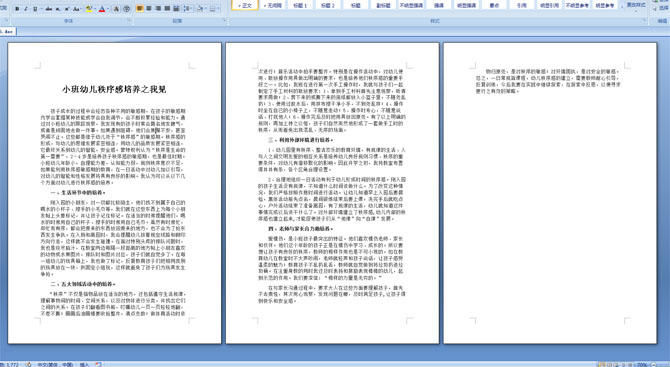Toggle bold formatting in font group
The height and width of the screenshot is (367, 670).
click(17, 9)
